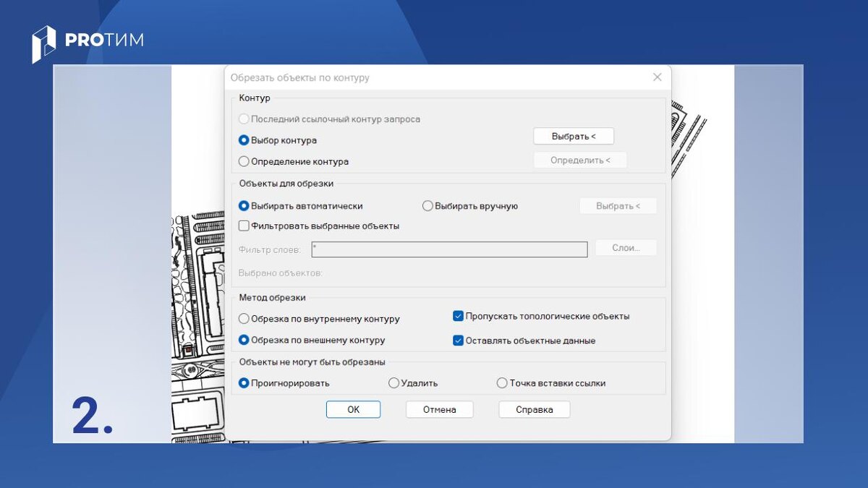Select 'Обрезка по внутреннему контуру' option
Image resolution: width=868 pixels, height=488 pixels.
coord(244,319)
